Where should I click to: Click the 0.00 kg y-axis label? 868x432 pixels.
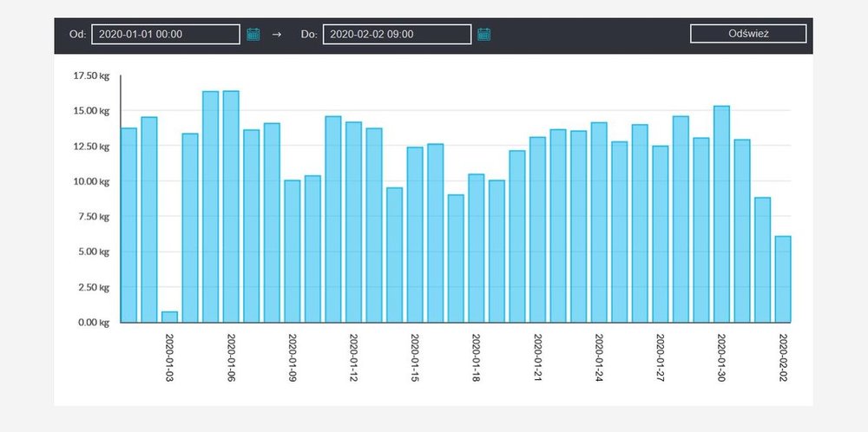[92, 323]
